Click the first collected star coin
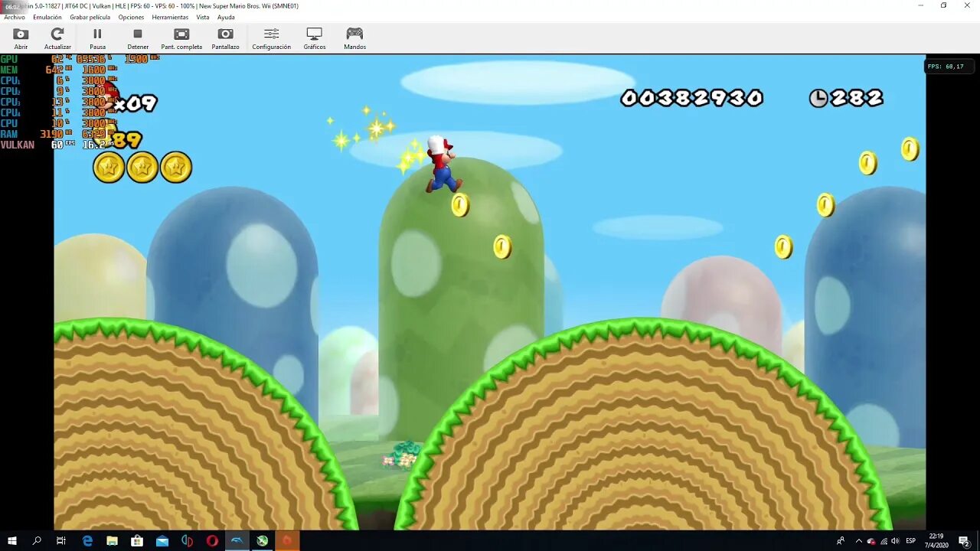Screen dimensions: 980x551 [109, 167]
